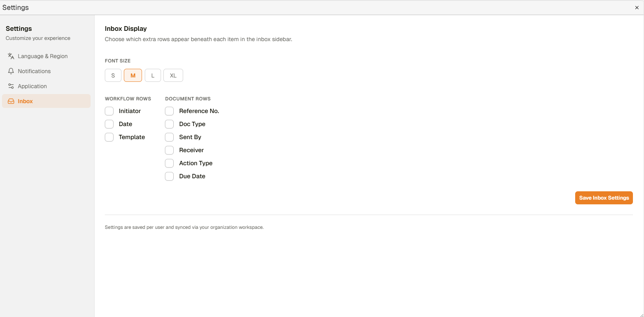Enable the Initiator workflow row
The width and height of the screenshot is (644, 317).
tap(109, 111)
